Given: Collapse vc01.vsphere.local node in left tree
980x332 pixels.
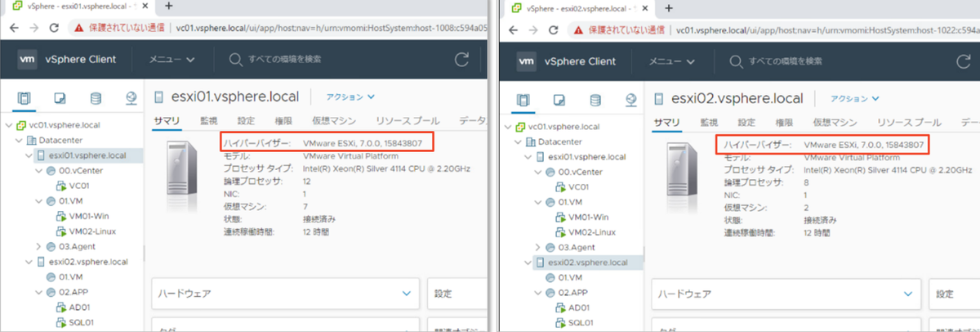Looking at the screenshot, I should [x=8, y=127].
